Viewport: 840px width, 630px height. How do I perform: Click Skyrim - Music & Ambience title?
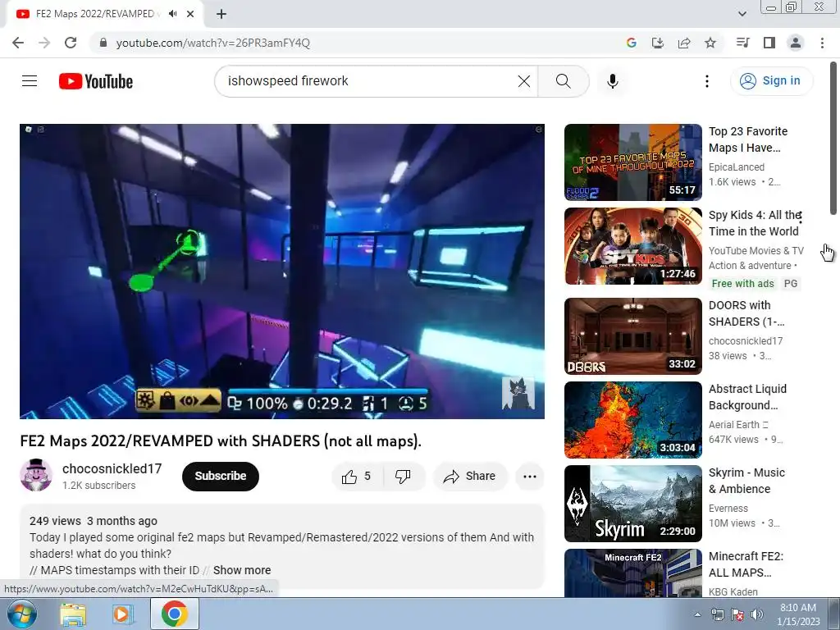tap(746, 481)
